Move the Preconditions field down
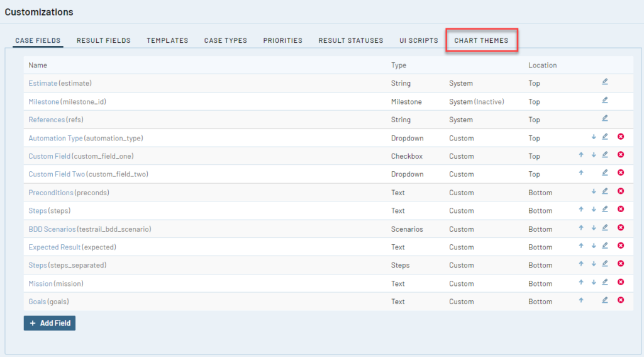This screenshot has height=357, width=644. point(593,191)
